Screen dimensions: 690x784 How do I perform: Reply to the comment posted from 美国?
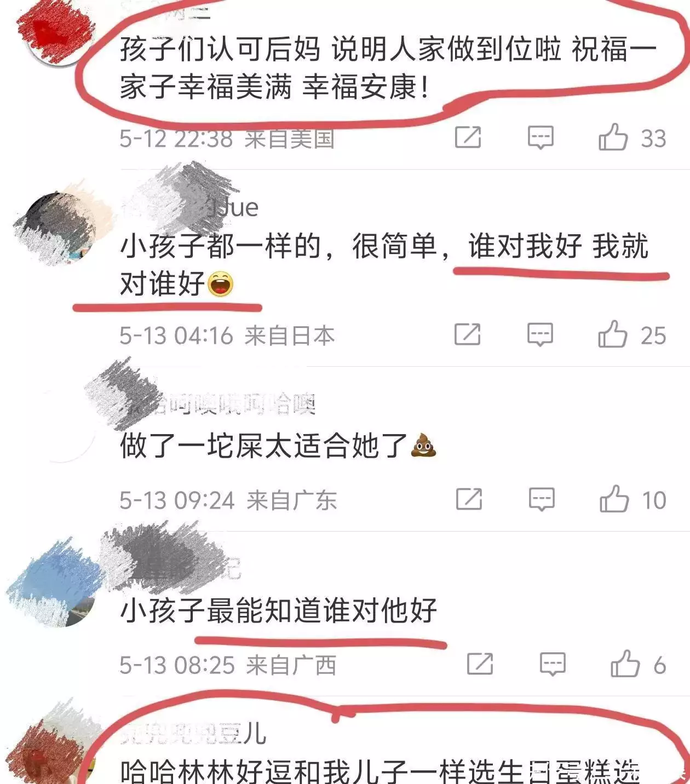[x=540, y=137]
